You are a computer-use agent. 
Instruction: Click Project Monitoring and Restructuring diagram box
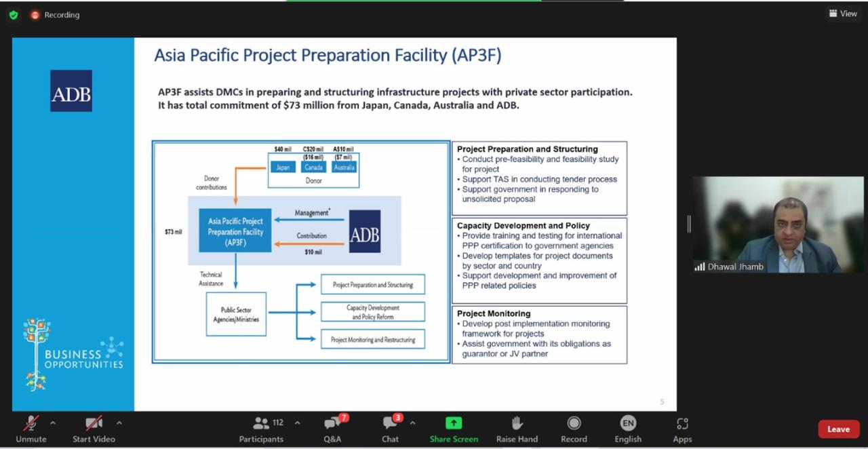[373, 339]
